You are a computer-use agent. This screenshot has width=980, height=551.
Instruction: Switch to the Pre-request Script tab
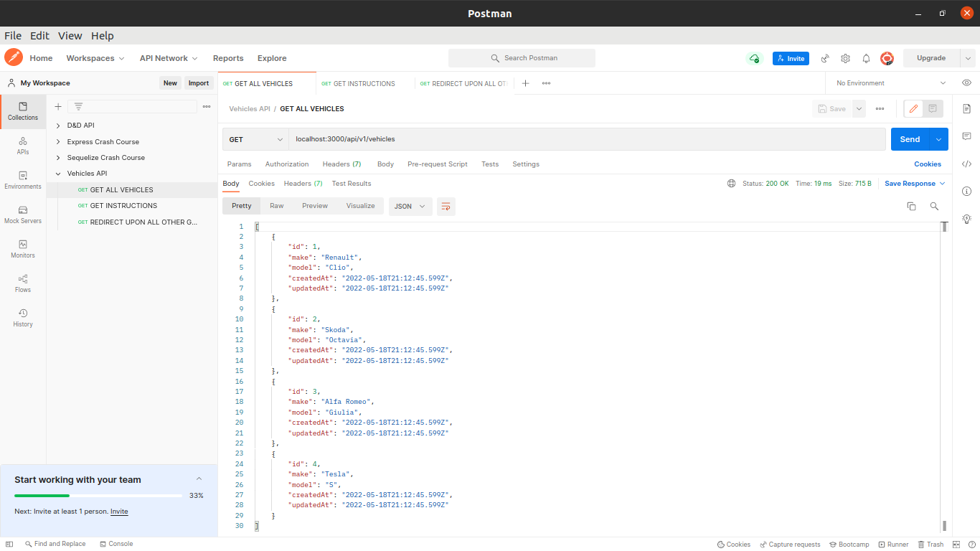(437, 164)
